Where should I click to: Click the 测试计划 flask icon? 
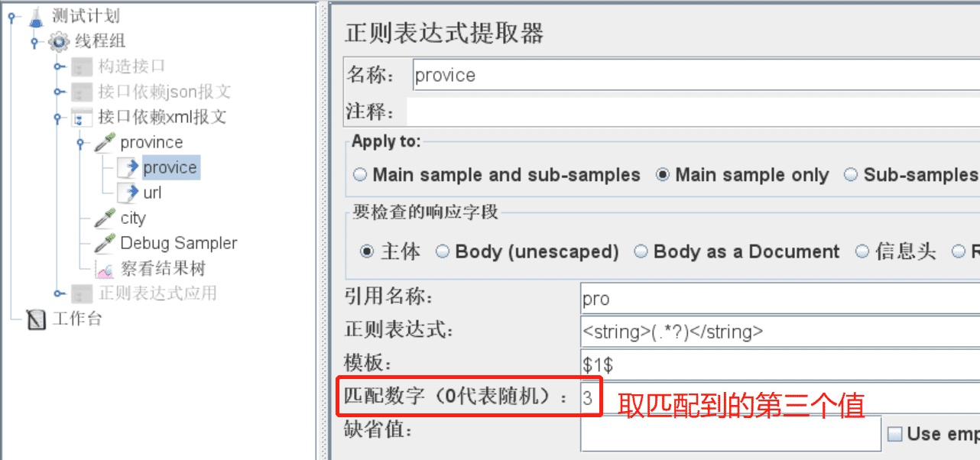(x=36, y=16)
